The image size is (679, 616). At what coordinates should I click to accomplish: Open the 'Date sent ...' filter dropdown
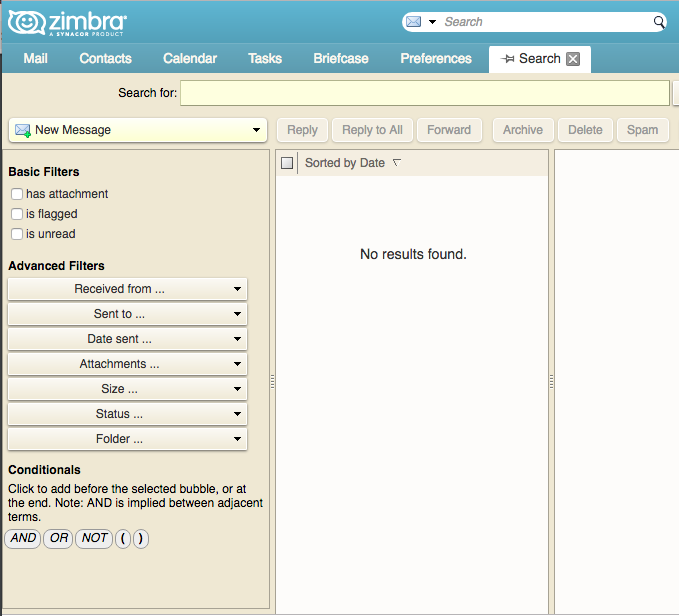coord(127,339)
